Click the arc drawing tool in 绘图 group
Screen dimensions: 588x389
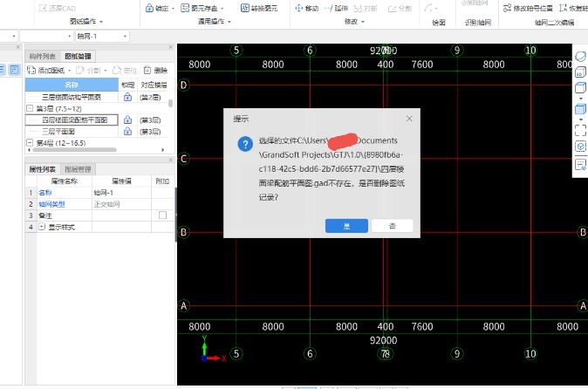coord(427,8)
